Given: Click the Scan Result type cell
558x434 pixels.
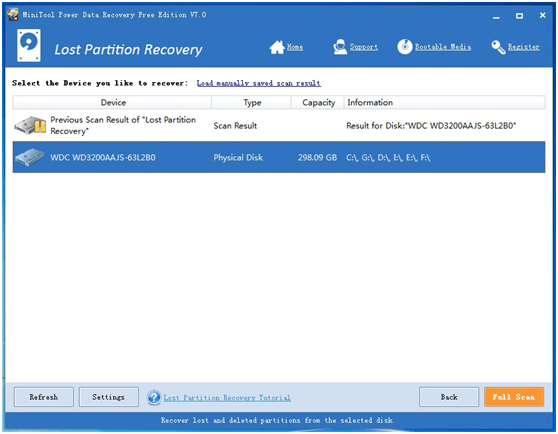Looking at the screenshot, I should [x=235, y=126].
